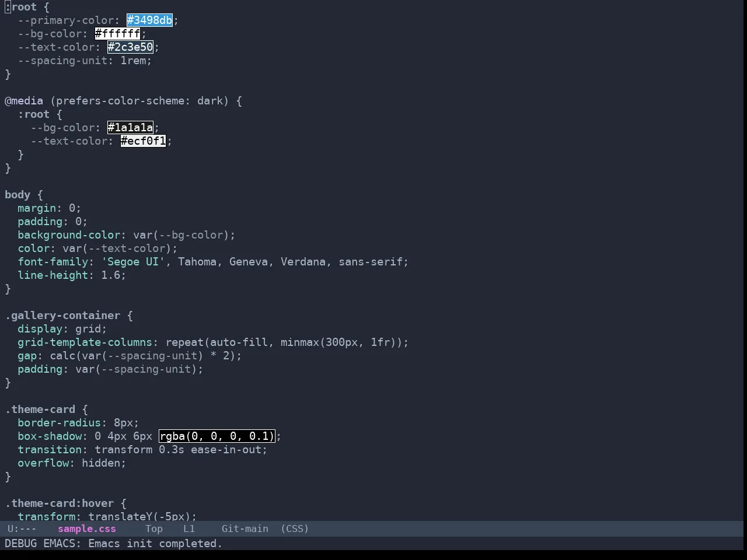The height and width of the screenshot is (560, 747).
Task: Click the #1a1a1a dark background color
Action: point(130,128)
